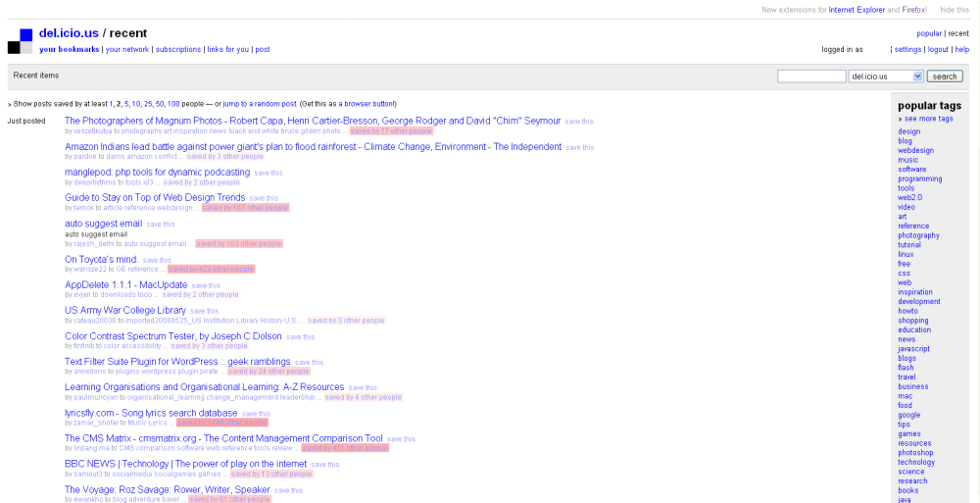The image size is (980, 503).
Task: Open the settings link
Action: 907,49
